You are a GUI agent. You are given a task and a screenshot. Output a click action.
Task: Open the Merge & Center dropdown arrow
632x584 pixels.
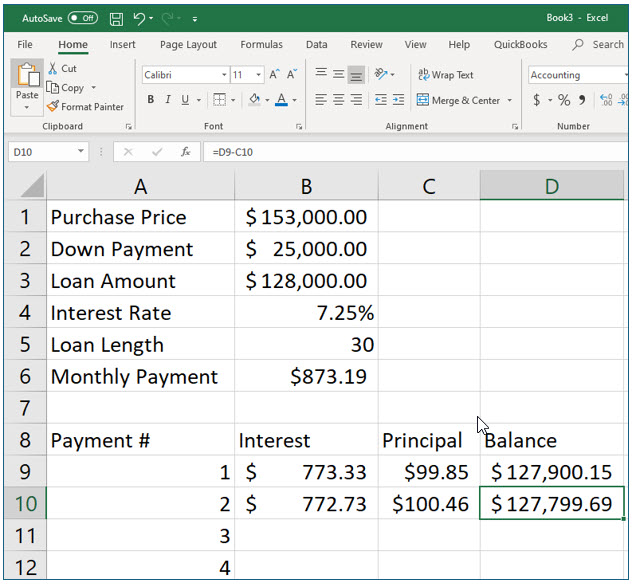coord(509,100)
